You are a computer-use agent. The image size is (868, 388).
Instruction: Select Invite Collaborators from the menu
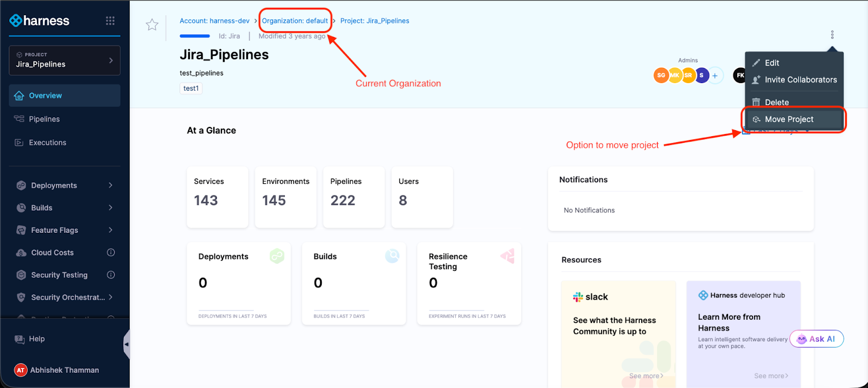794,80
